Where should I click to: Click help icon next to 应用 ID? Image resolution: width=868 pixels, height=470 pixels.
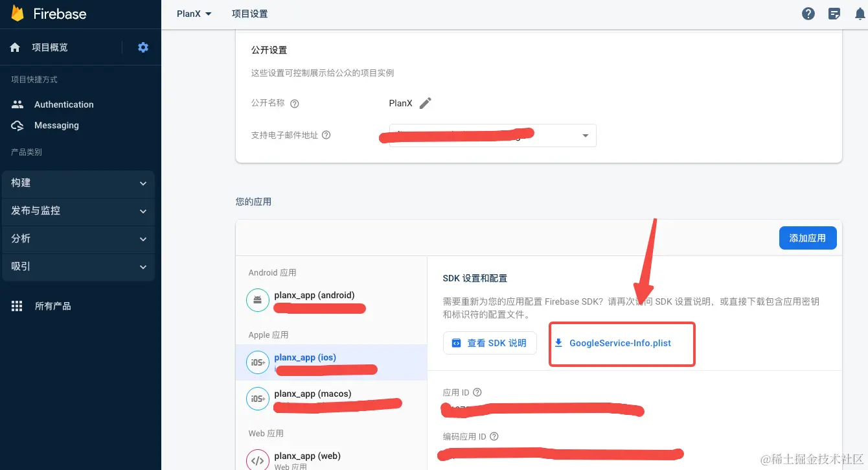pyautogui.click(x=477, y=392)
